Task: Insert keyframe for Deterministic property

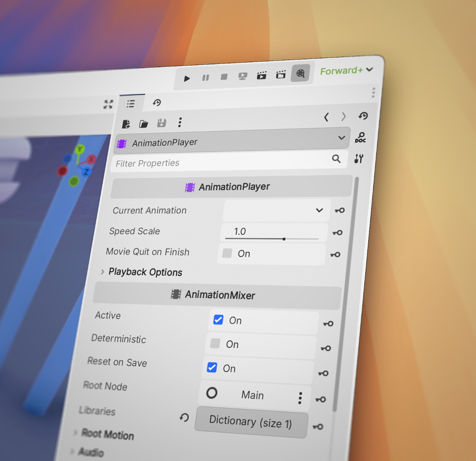Action: tap(326, 348)
